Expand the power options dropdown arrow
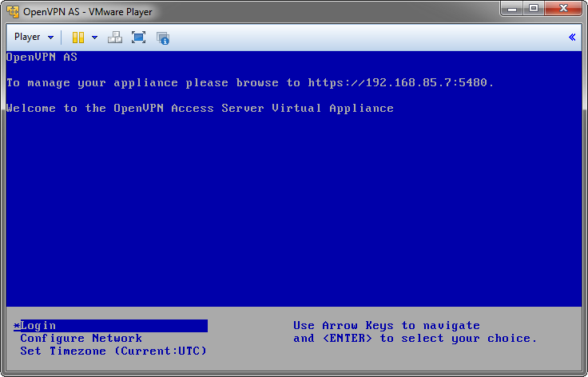588x377 pixels. click(x=95, y=38)
